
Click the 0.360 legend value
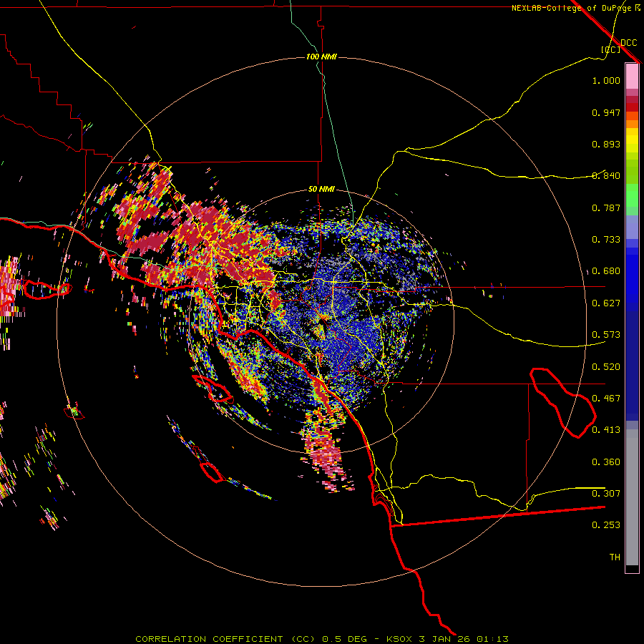tap(606, 462)
